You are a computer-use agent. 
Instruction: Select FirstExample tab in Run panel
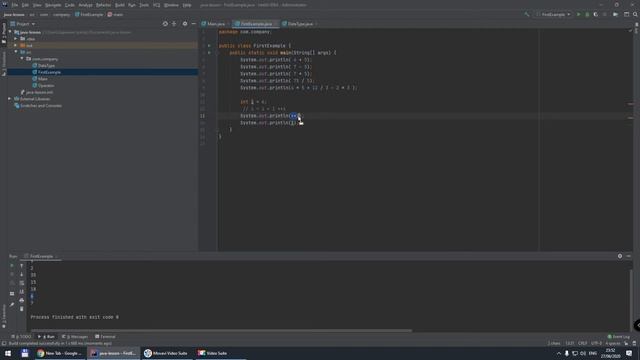(41, 256)
